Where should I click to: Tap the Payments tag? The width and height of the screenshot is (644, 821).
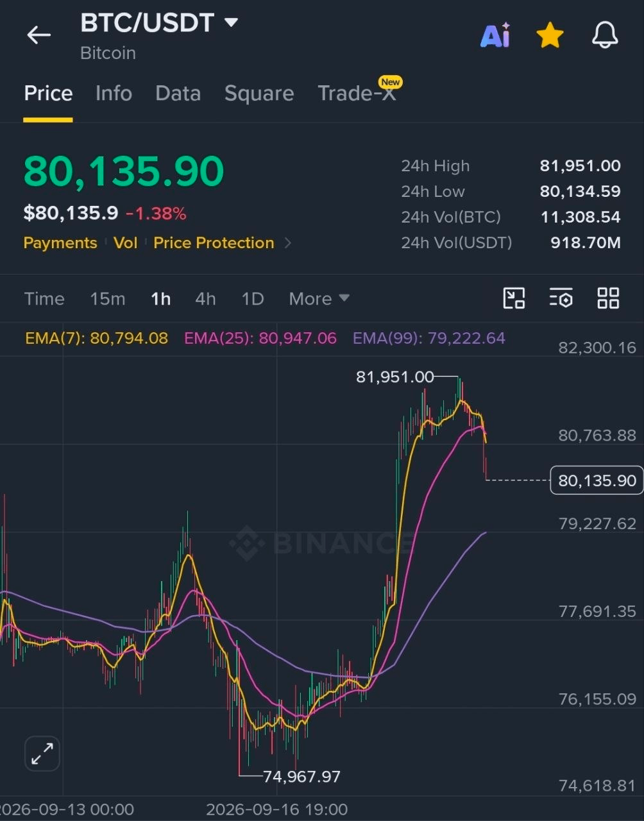click(x=60, y=243)
